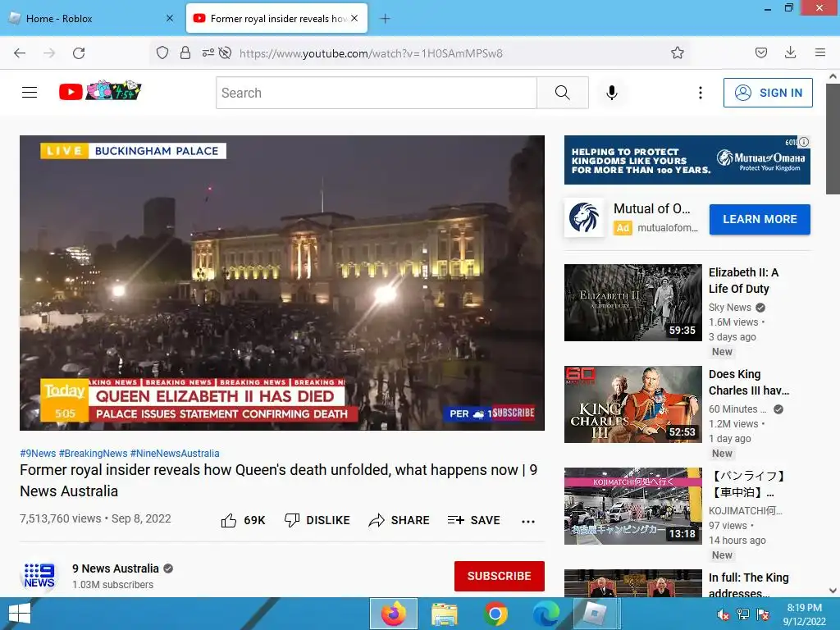Open the tracking protection shield icon
Screen dimensions: 840x630
point(162,52)
